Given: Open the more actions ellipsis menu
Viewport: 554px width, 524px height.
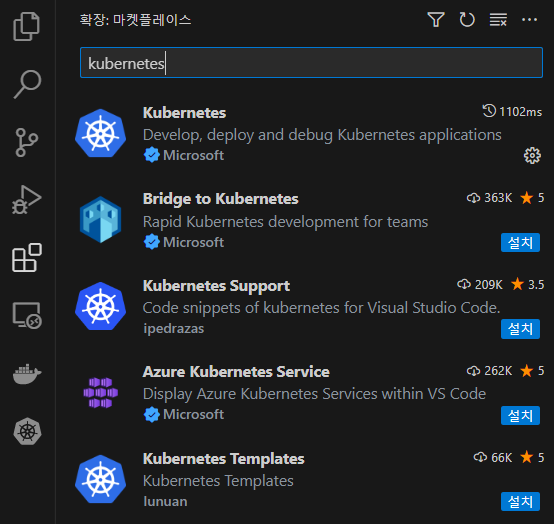Looking at the screenshot, I should (x=529, y=20).
